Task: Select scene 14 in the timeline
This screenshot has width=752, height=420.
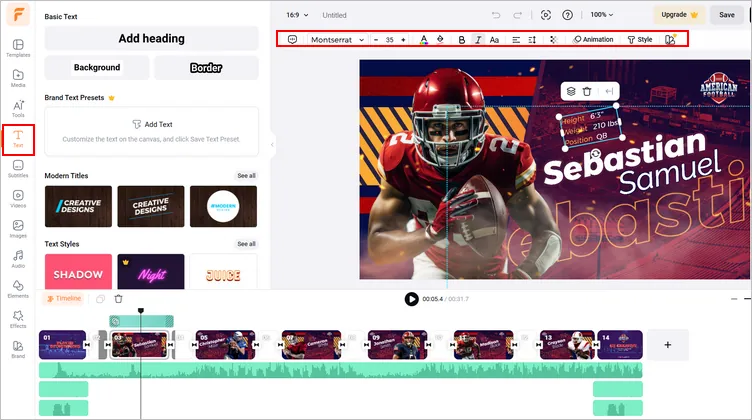Action: point(620,345)
